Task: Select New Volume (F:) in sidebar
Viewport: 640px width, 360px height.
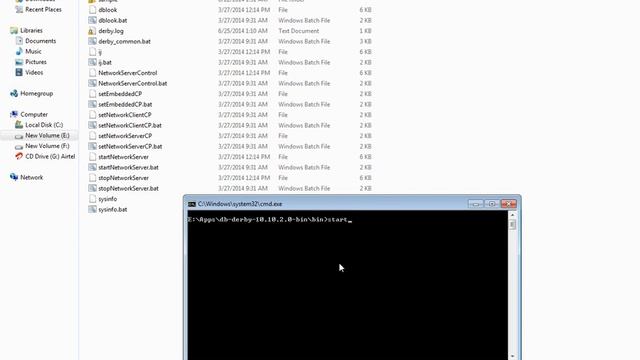Action: (x=47, y=146)
